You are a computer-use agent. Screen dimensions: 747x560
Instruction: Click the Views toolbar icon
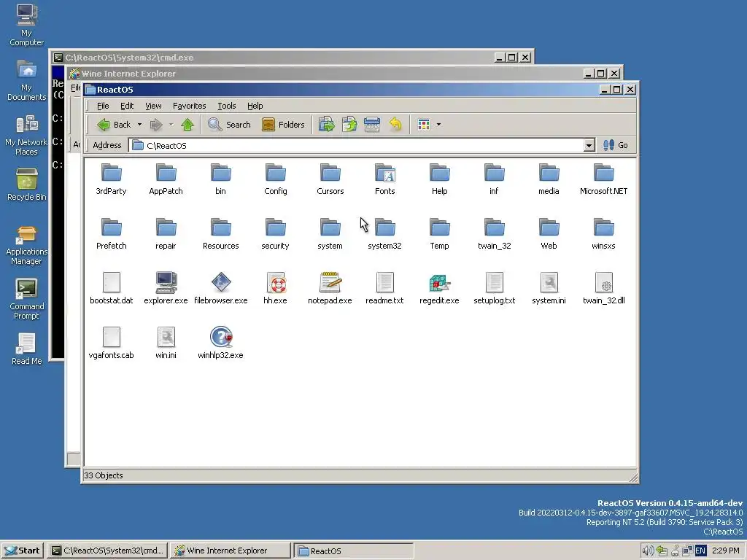pyautogui.click(x=424, y=125)
